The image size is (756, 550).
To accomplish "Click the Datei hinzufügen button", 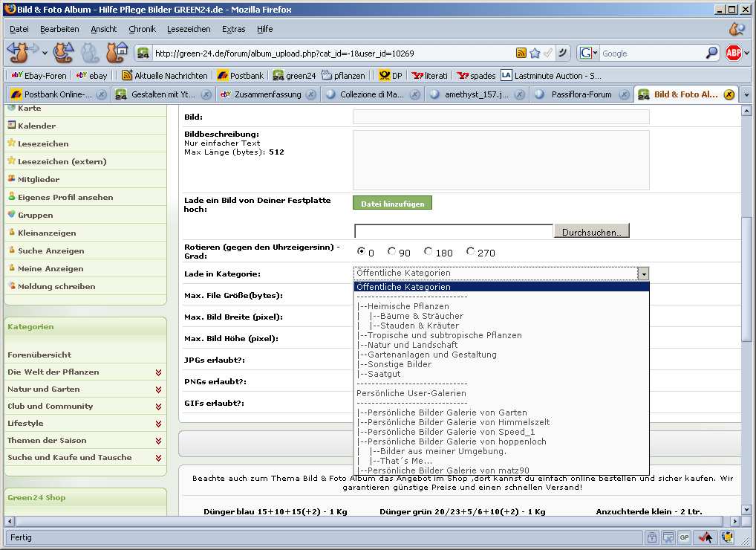I will [x=392, y=204].
